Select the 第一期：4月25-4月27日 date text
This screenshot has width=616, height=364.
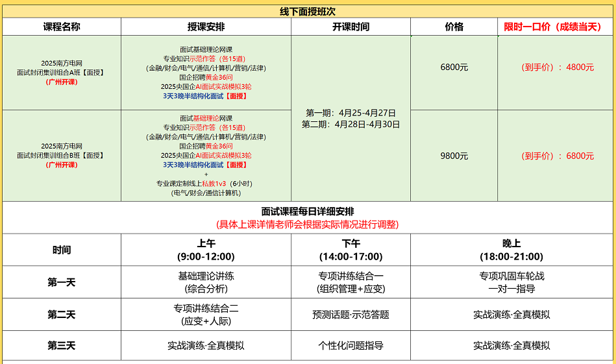point(351,113)
